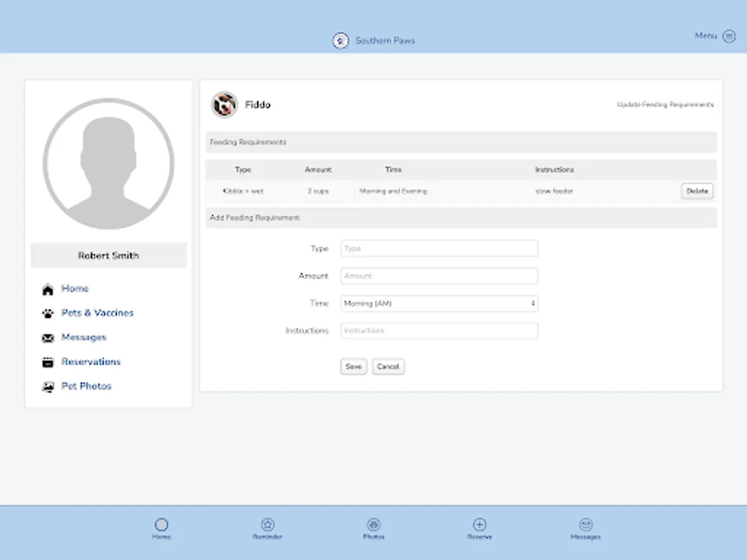Image resolution: width=747 pixels, height=560 pixels.
Task: Select the Reminder icon in bottom navigation
Action: 268,525
